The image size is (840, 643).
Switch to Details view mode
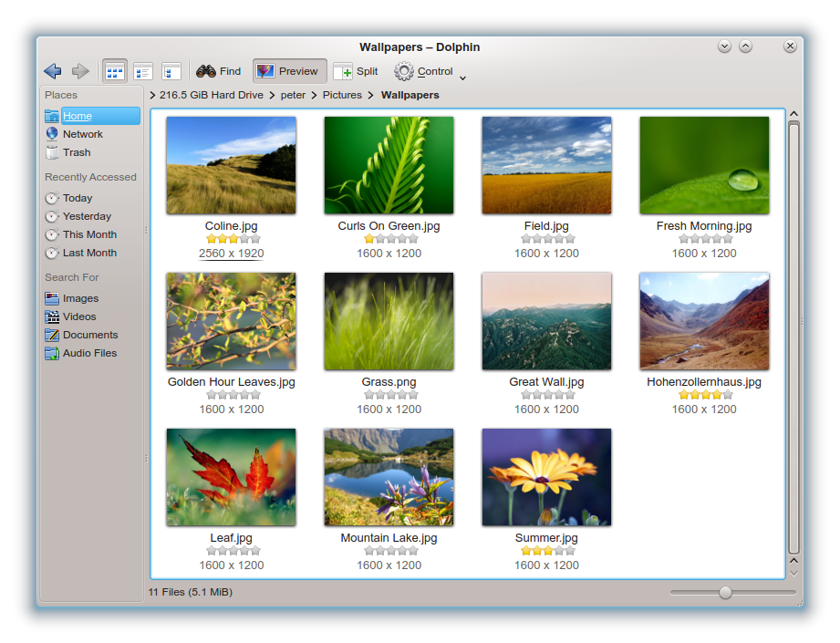pos(171,71)
